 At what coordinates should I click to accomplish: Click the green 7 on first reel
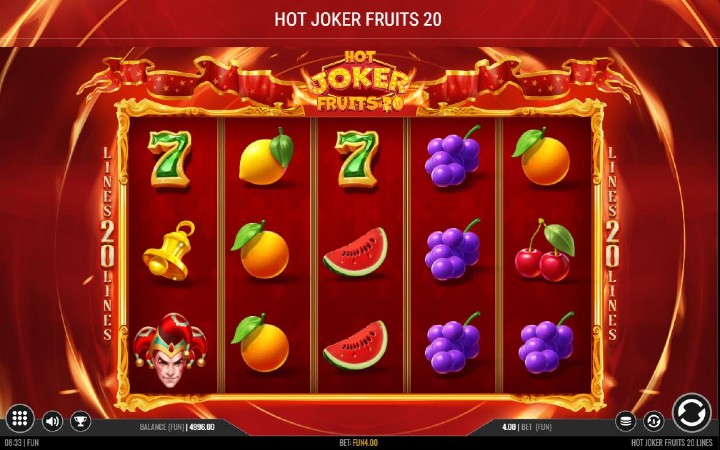click(169, 159)
